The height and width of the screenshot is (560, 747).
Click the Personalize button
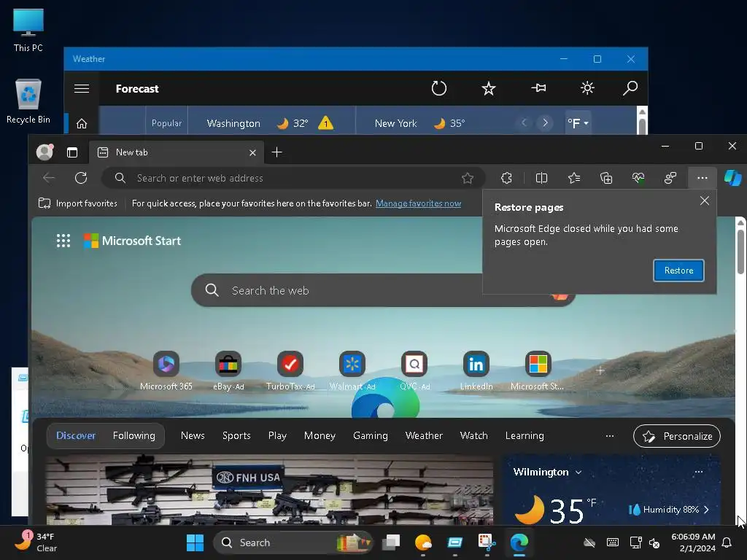click(x=676, y=436)
